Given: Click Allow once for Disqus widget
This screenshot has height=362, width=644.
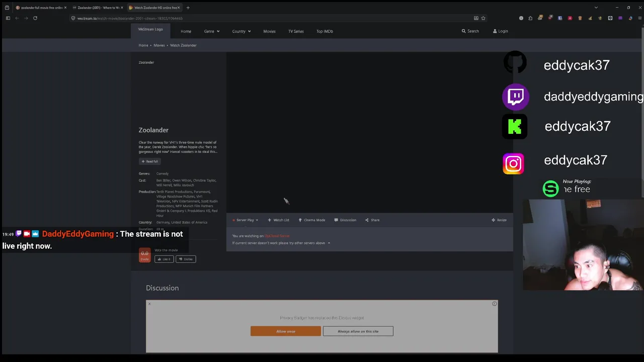Looking at the screenshot, I should point(286,331).
